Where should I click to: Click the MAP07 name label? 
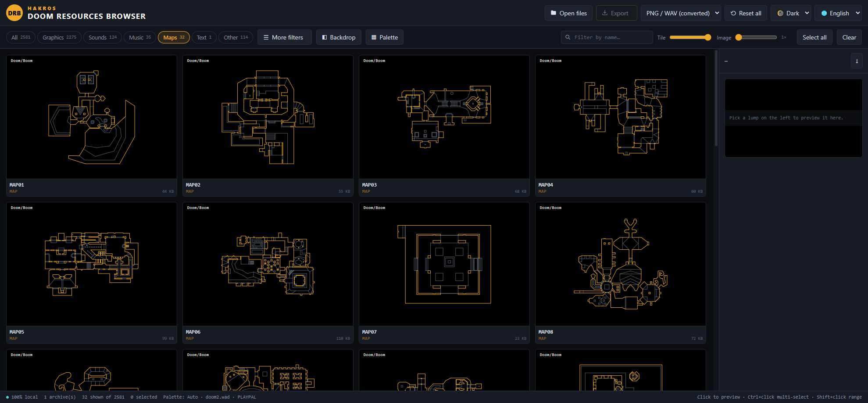tap(369, 332)
